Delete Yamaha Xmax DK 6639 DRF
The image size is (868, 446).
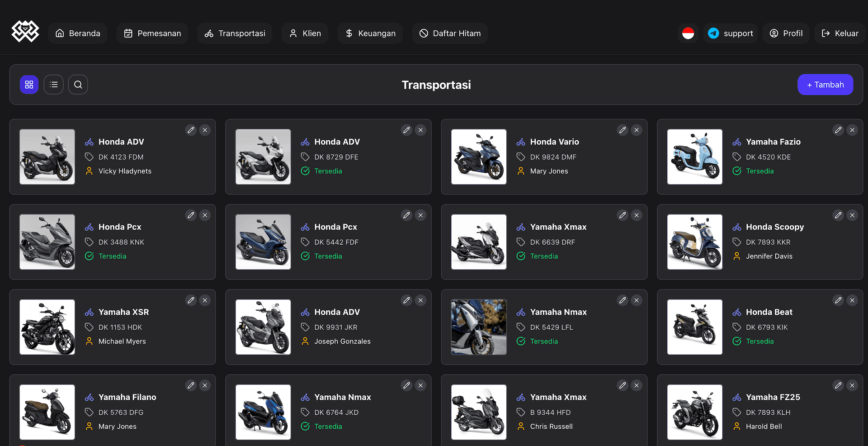(x=637, y=215)
